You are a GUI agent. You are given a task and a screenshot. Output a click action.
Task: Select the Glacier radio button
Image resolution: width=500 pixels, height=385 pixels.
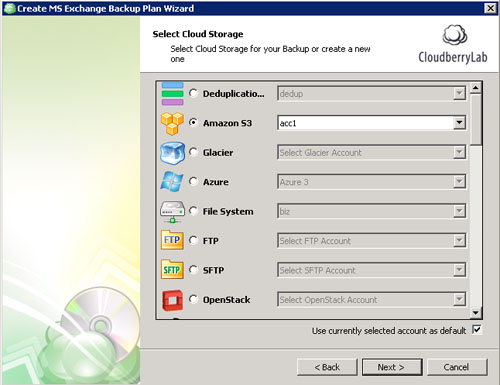[193, 152]
